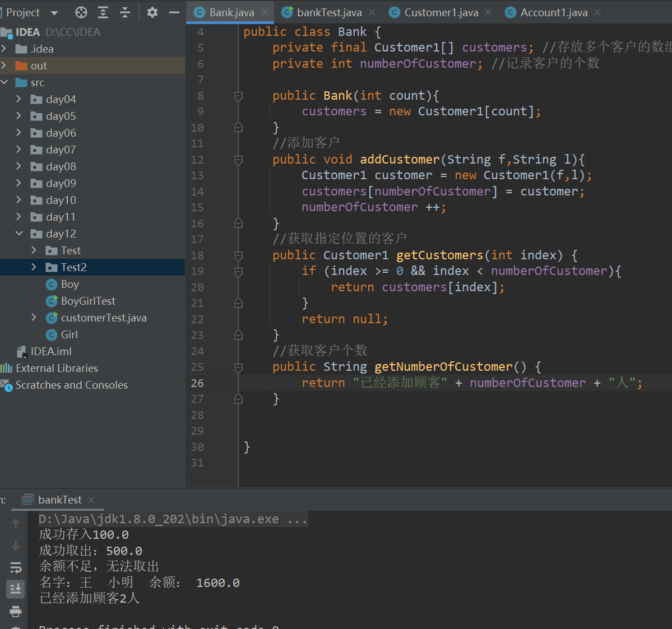Viewport: 672px width, 629px height.
Task: Open the Project view dropdown
Action: tap(54, 12)
